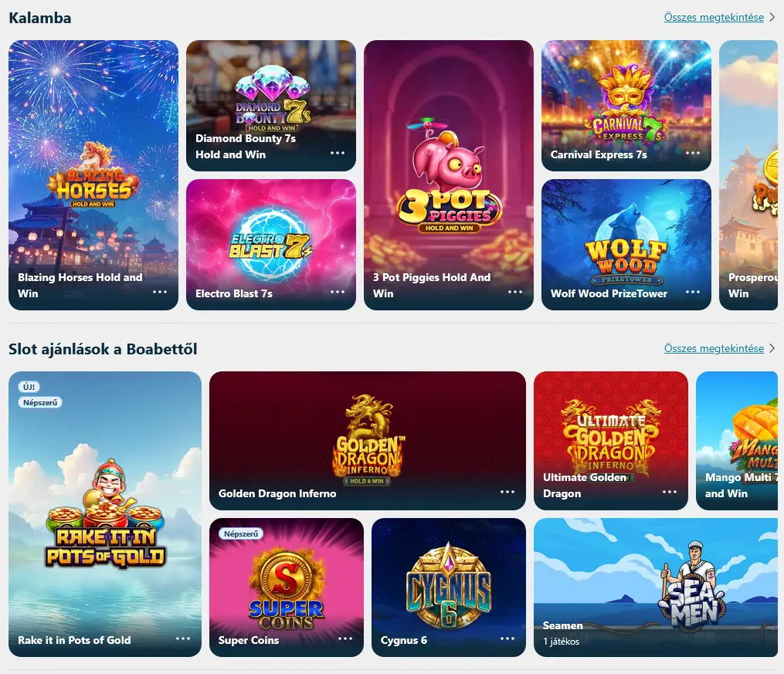This screenshot has height=674, width=784.
Task: Open more options for Cygnus 6
Action: [507, 638]
